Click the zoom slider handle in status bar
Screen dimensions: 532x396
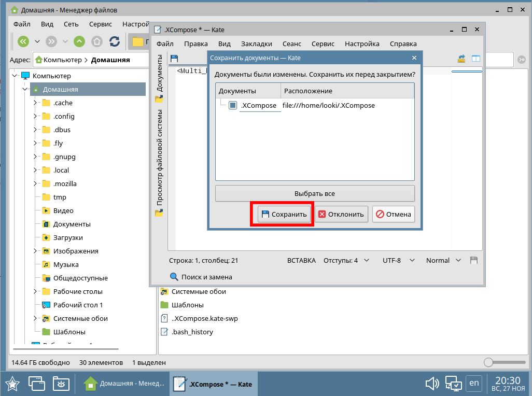pyautogui.click(x=488, y=362)
